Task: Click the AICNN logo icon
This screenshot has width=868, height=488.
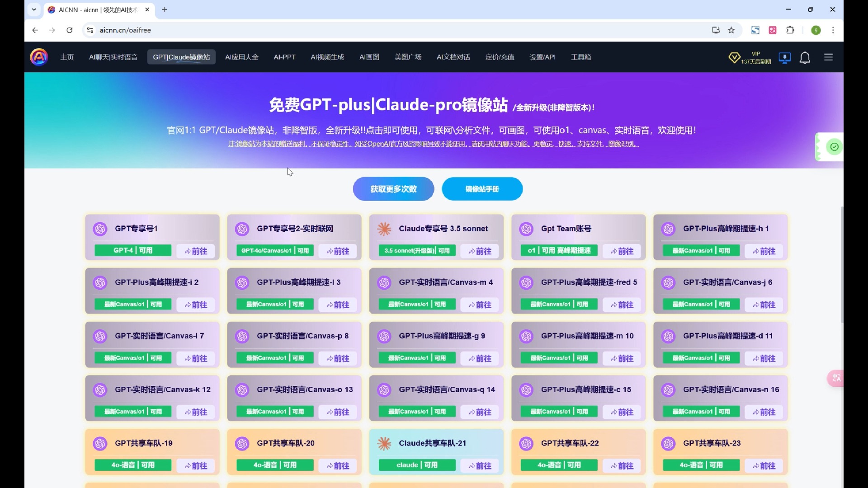Action: (x=39, y=57)
